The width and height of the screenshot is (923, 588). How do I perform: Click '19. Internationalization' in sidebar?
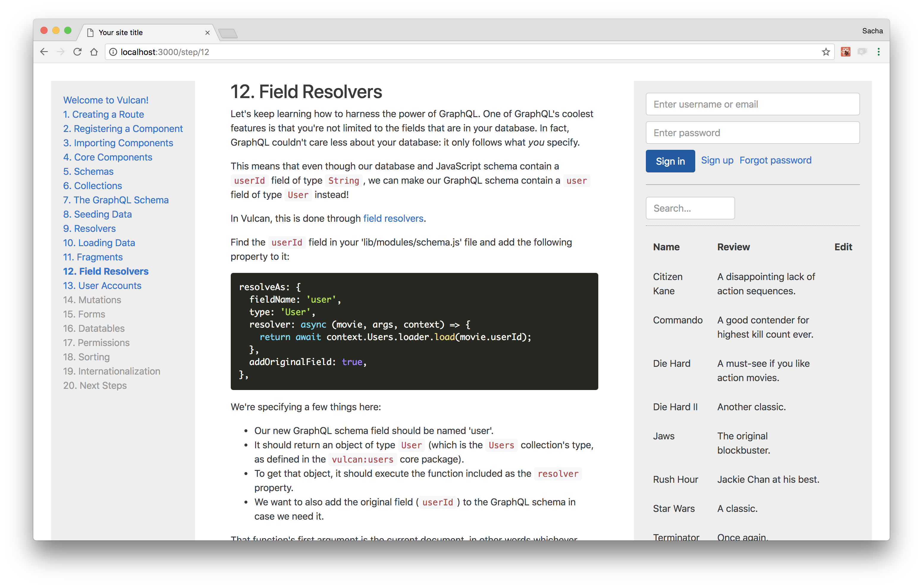pyautogui.click(x=112, y=371)
